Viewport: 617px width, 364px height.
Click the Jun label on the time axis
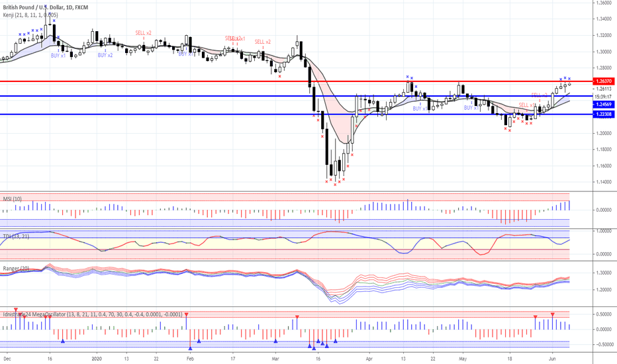coord(552,359)
